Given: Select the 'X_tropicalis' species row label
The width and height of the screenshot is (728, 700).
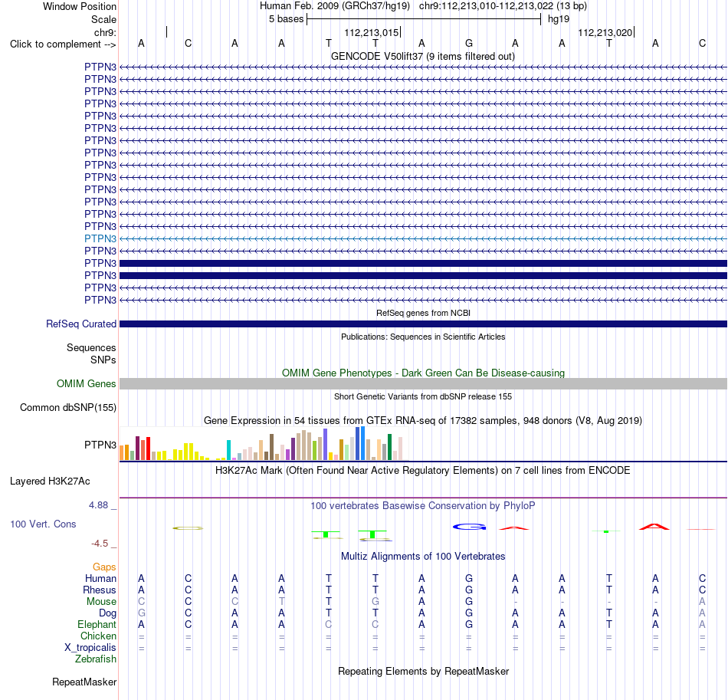Looking at the screenshot, I should (90, 648).
